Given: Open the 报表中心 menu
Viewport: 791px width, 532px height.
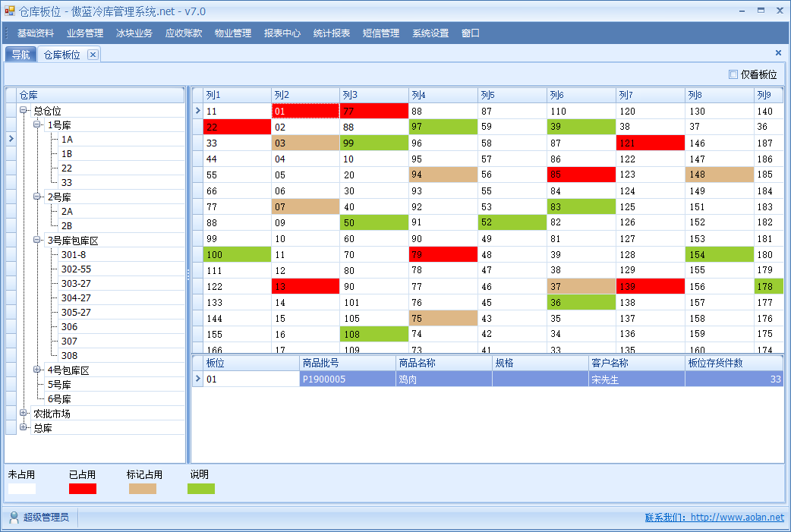Looking at the screenshot, I should [x=282, y=33].
